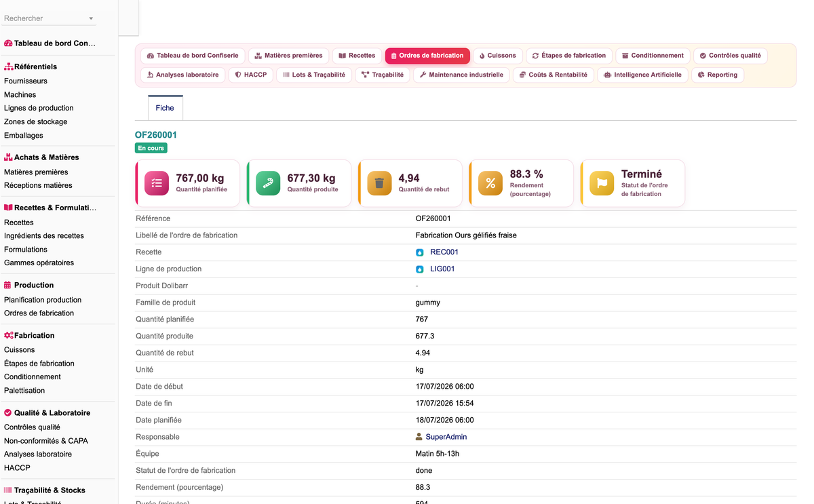The width and height of the screenshot is (814, 504).
Task: Open Palettisation in the sidebar
Action: (24, 391)
